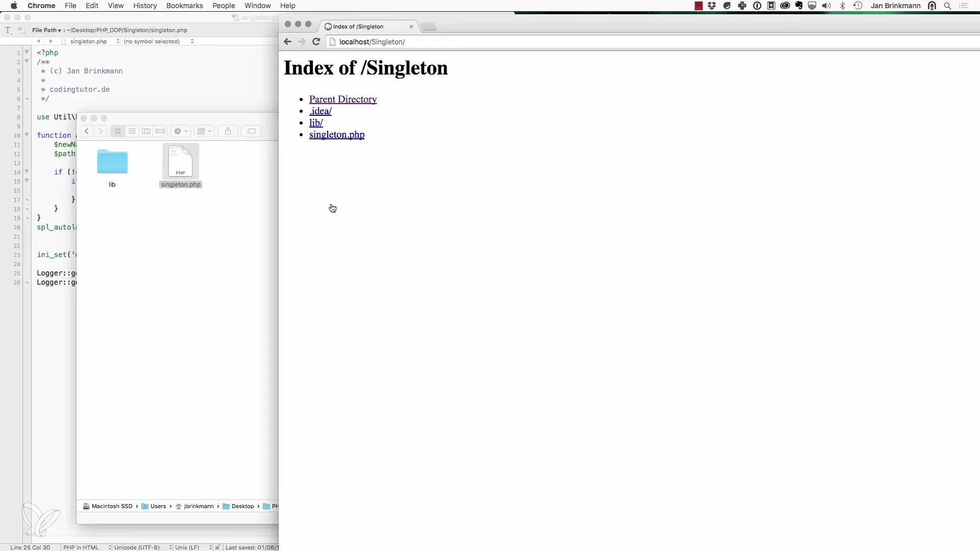Click the Bluetooth menu bar icon
The width and height of the screenshot is (980, 551).
tap(842, 6)
